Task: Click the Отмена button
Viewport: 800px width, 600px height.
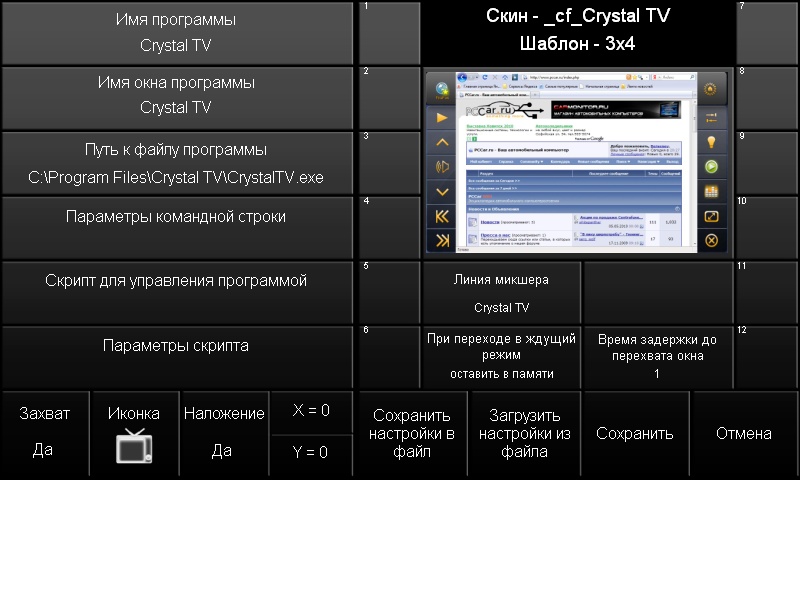Action: coord(744,434)
